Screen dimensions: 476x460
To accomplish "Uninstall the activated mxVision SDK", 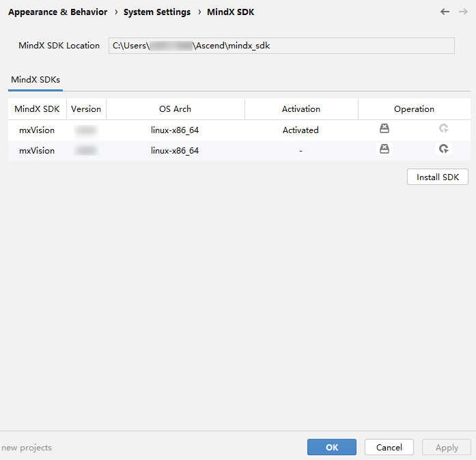I will click(x=384, y=128).
